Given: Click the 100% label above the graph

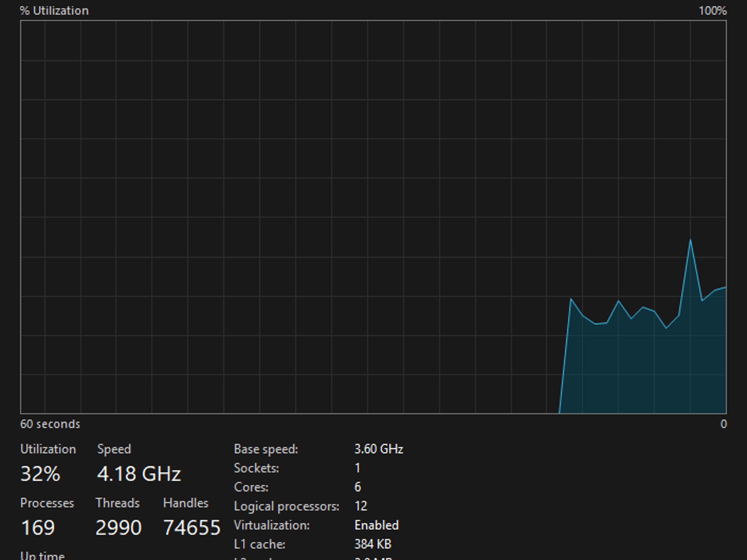Looking at the screenshot, I should click(713, 11).
